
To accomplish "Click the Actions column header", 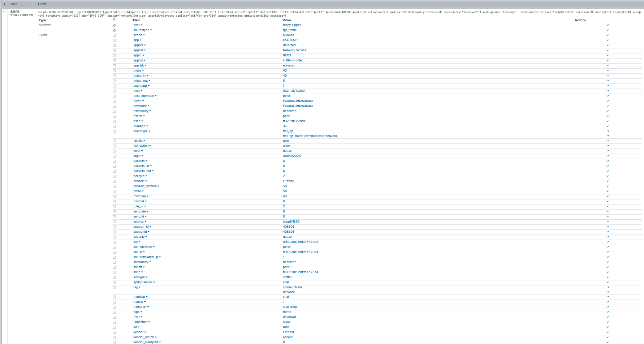I will [580, 20].
